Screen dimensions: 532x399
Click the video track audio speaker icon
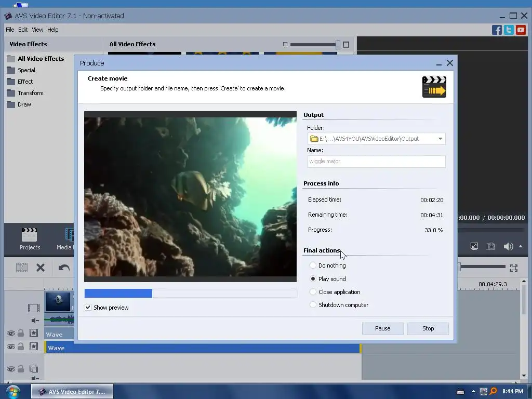[x=35, y=320]
